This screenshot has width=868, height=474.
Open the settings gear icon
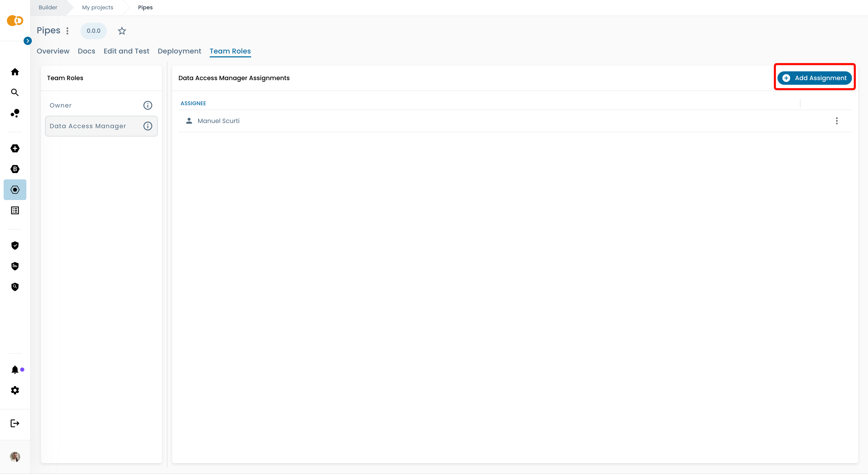pos(15,390)
